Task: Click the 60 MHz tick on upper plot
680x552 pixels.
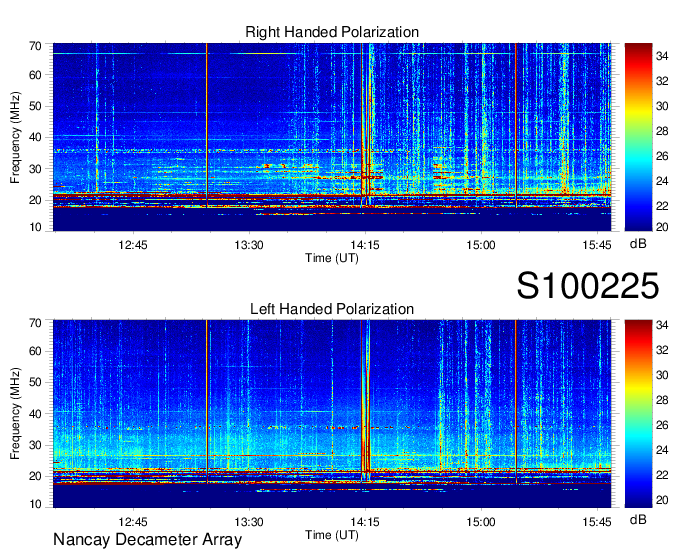Action: tap(35, 75)
